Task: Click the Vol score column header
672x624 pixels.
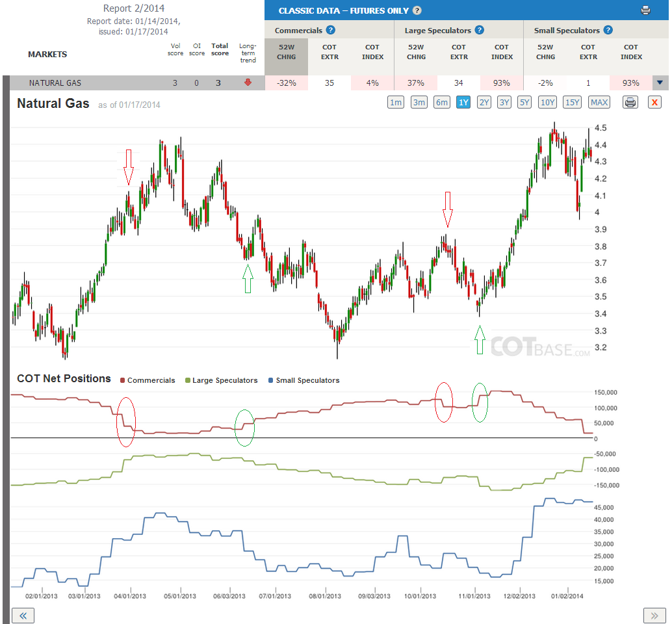Action: 175,49
